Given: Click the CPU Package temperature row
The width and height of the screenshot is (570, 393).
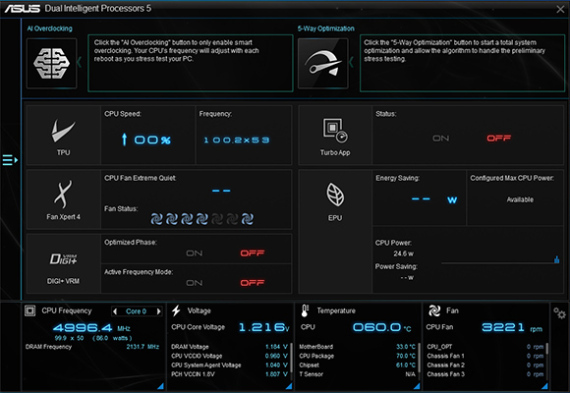Looking at the screenshot, I should click(357, 356).
